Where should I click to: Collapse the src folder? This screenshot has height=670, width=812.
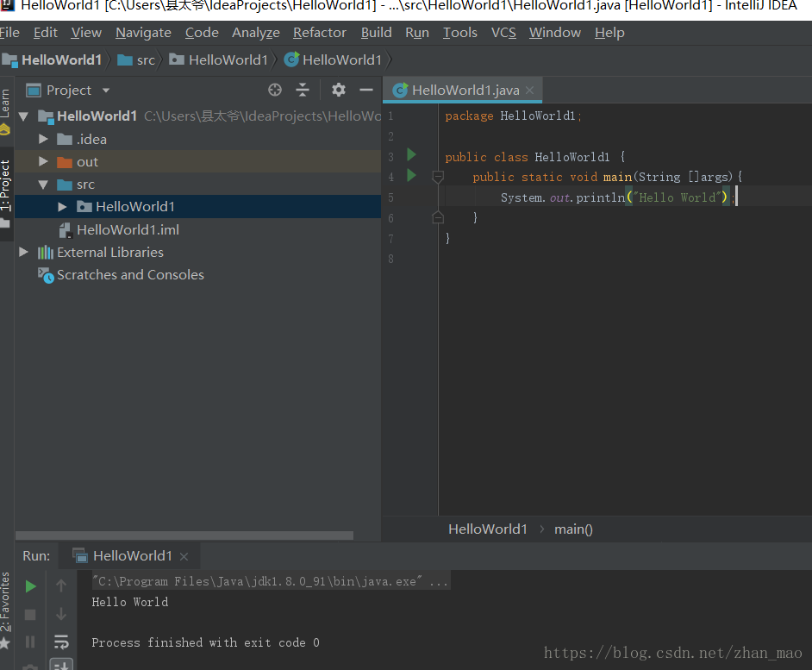43,185
